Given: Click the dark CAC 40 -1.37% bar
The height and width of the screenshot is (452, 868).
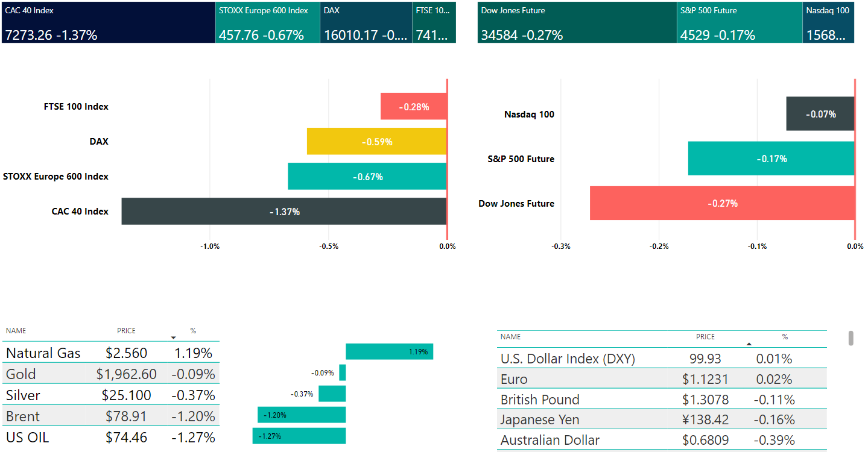Looking at the screenshot, I should click(x=284, y=212).
